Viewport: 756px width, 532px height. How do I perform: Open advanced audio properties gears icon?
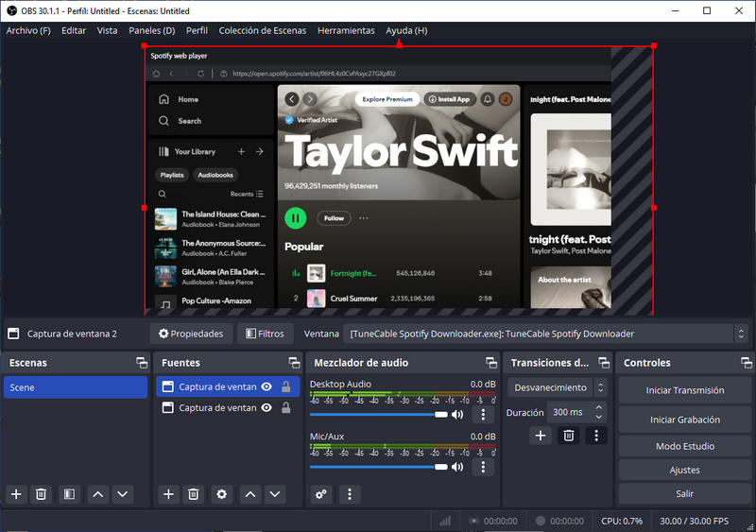[320, 494]
